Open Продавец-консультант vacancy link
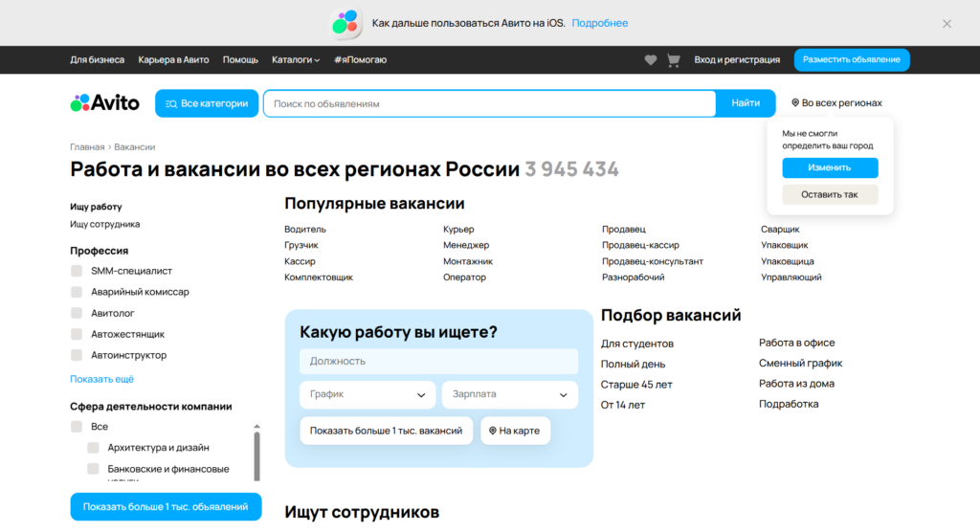The image size is (980, 532). click(x=653, y=261)
